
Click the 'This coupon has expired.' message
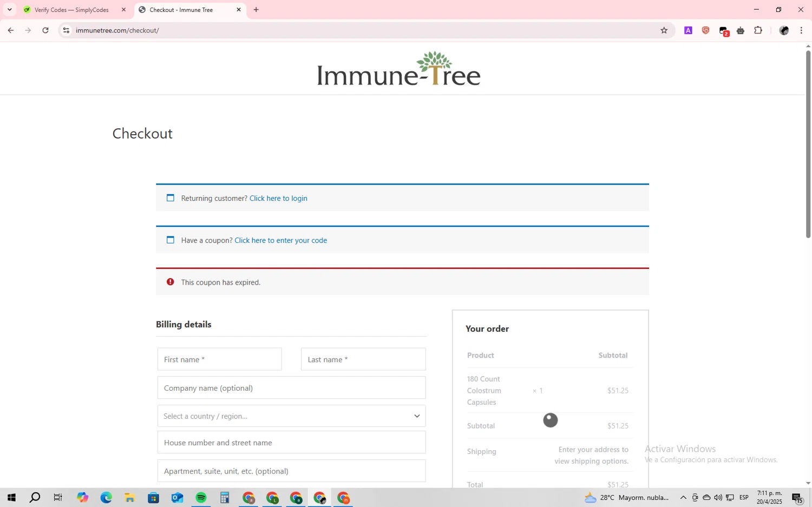pyautogui.click(x=220, y=282)
